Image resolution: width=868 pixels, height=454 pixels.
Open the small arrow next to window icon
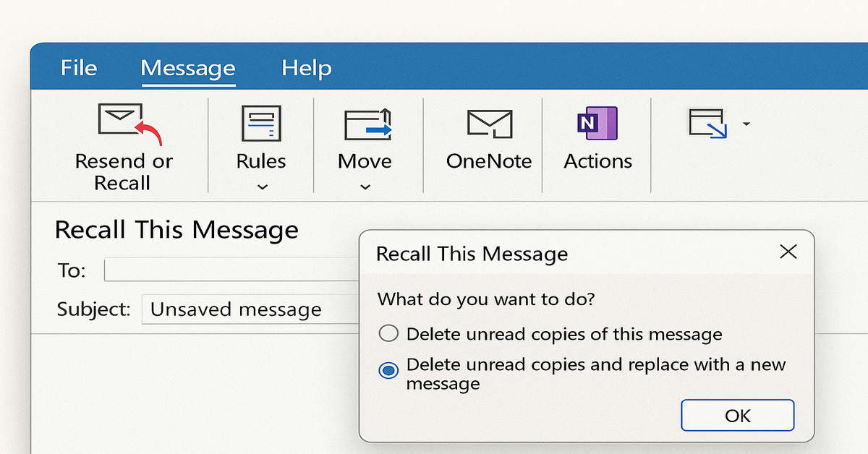click(746, 124)
